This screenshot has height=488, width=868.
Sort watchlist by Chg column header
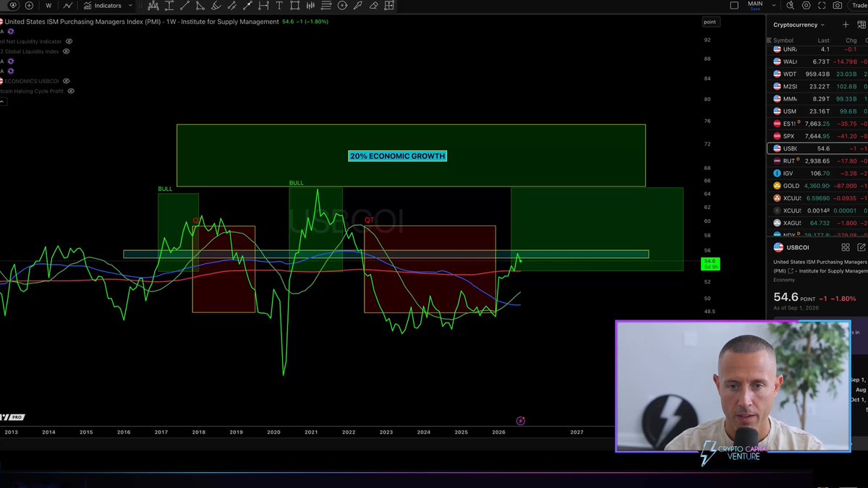(850, 40)
